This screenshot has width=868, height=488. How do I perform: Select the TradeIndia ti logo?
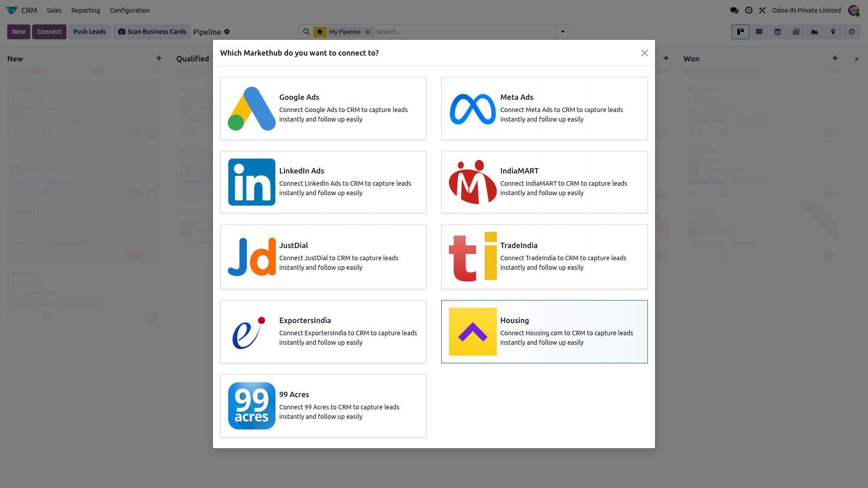(472, 257)
